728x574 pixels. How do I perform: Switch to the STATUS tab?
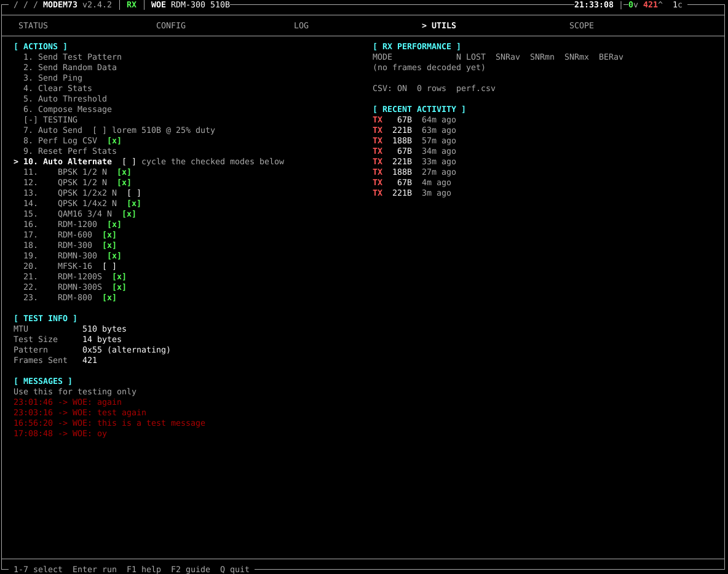pyautogui.click(x=33, y=26)
